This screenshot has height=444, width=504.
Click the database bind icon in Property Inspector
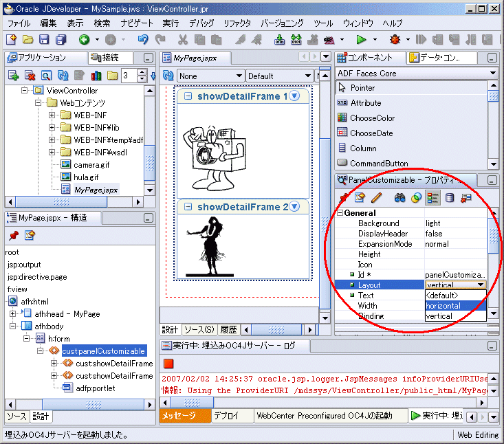[450, 197]
